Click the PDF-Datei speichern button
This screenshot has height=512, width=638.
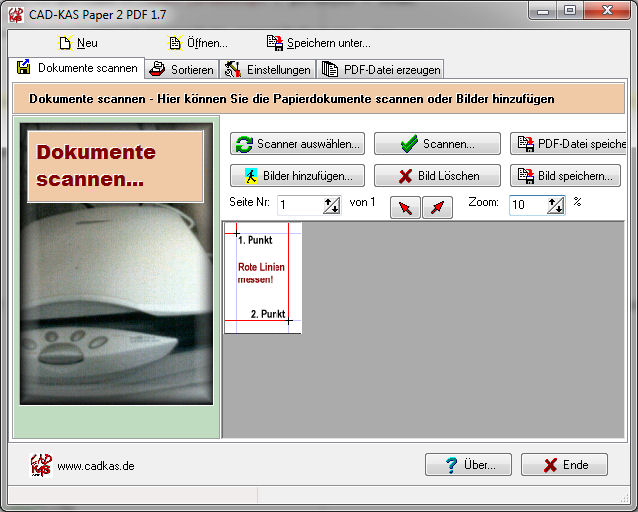pyautogui.click(x=569, y=144)
